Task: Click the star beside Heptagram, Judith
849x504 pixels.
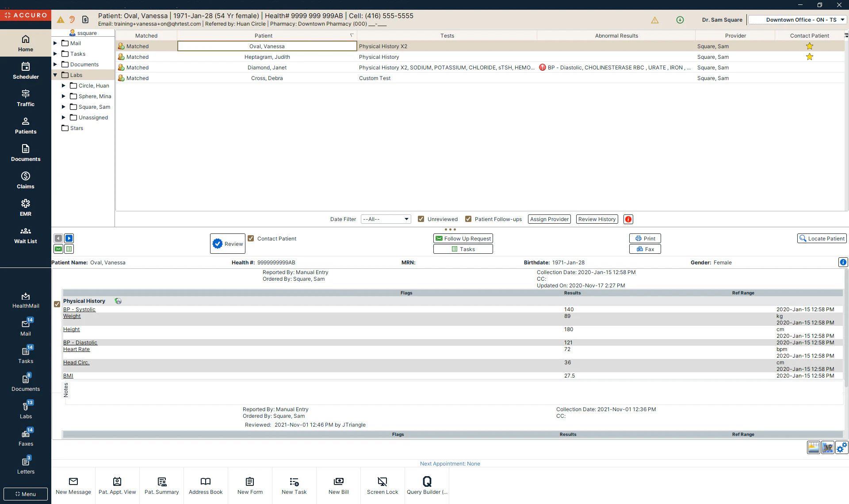Action: click(x=810, y=57)
